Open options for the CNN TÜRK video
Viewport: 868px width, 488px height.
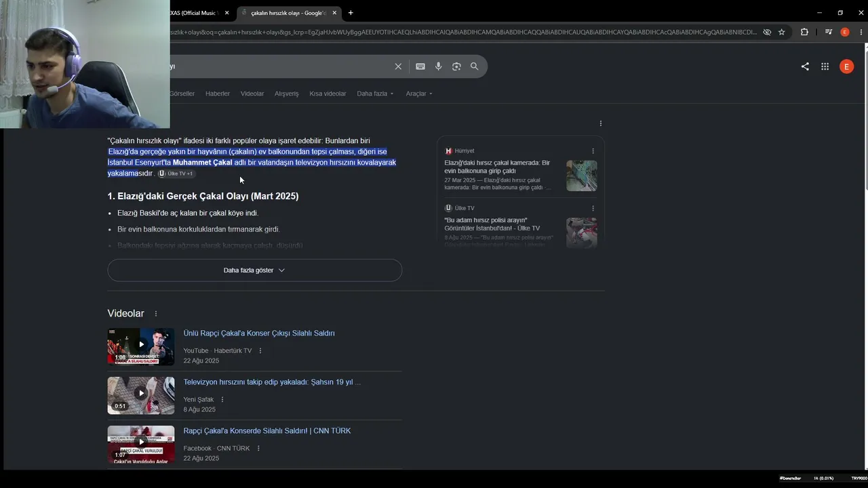click(x=258, y=449)
